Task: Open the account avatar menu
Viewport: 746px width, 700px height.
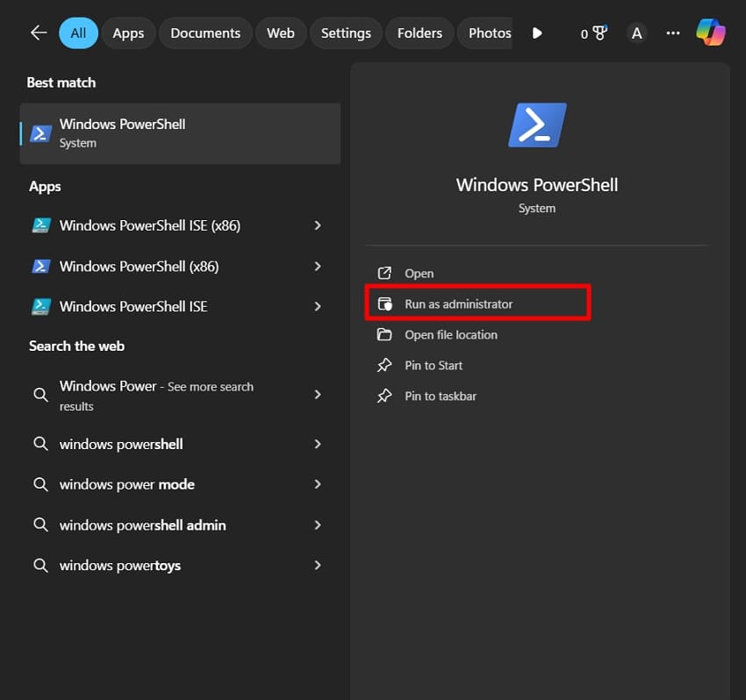Action: click(x=636, y=32)
